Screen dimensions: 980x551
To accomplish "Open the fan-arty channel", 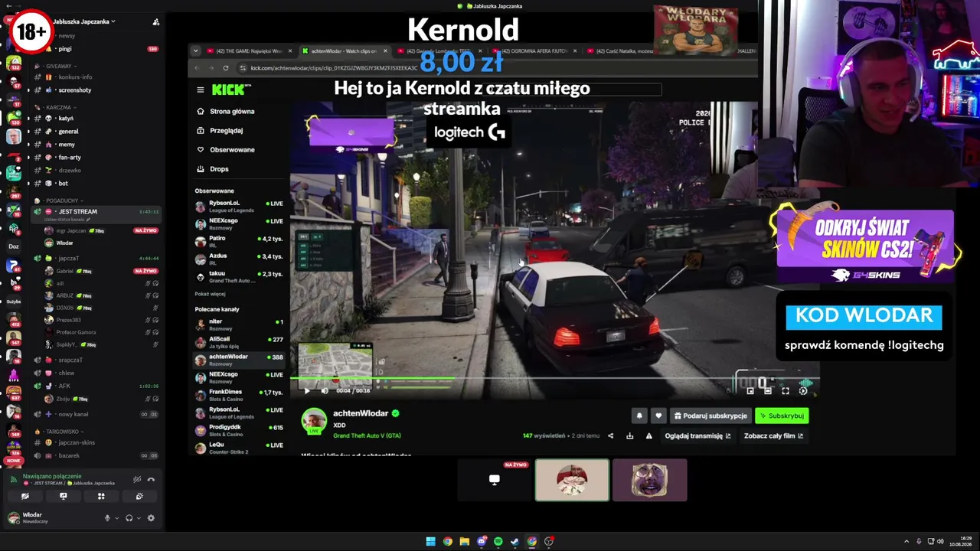I will [96, 158].
